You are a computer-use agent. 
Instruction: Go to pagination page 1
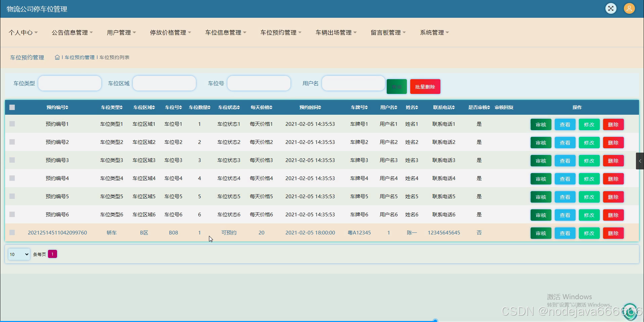(x=52, y=254)
